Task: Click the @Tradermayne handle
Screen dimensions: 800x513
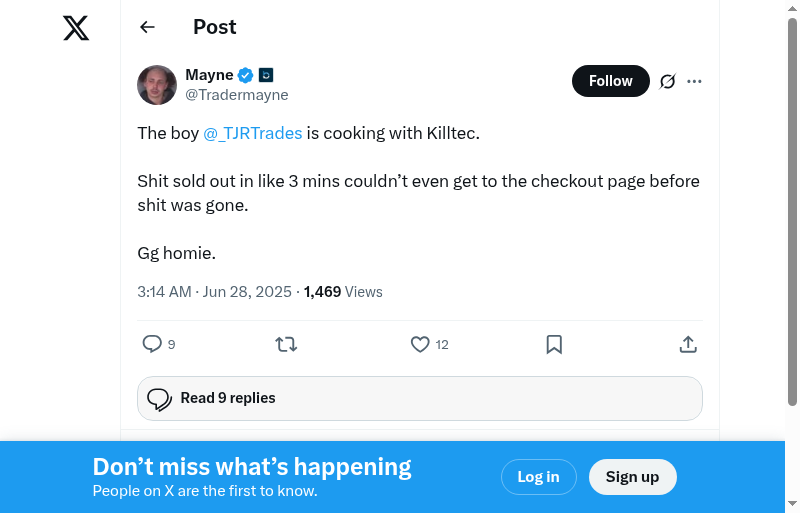Action: (237, 95)
